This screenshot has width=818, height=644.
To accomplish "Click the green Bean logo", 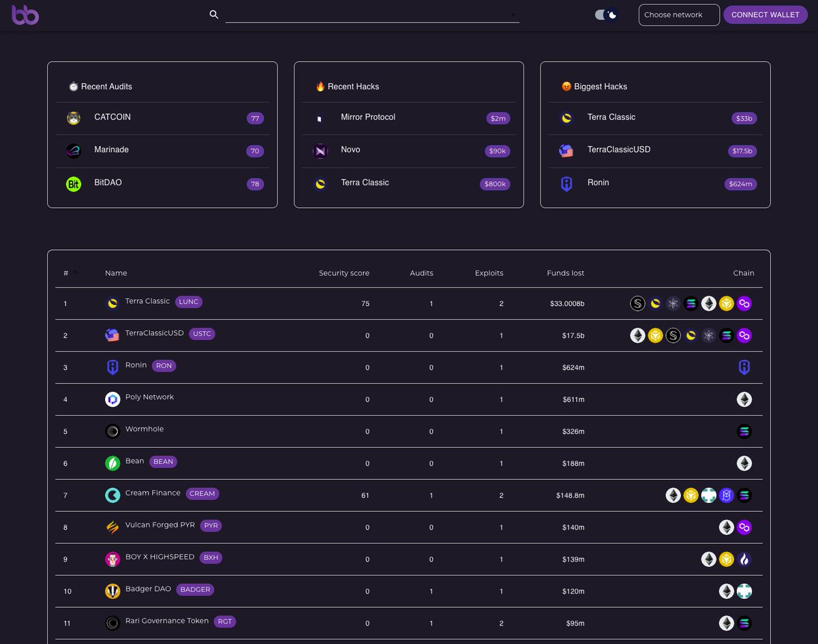I will (112, 463).
